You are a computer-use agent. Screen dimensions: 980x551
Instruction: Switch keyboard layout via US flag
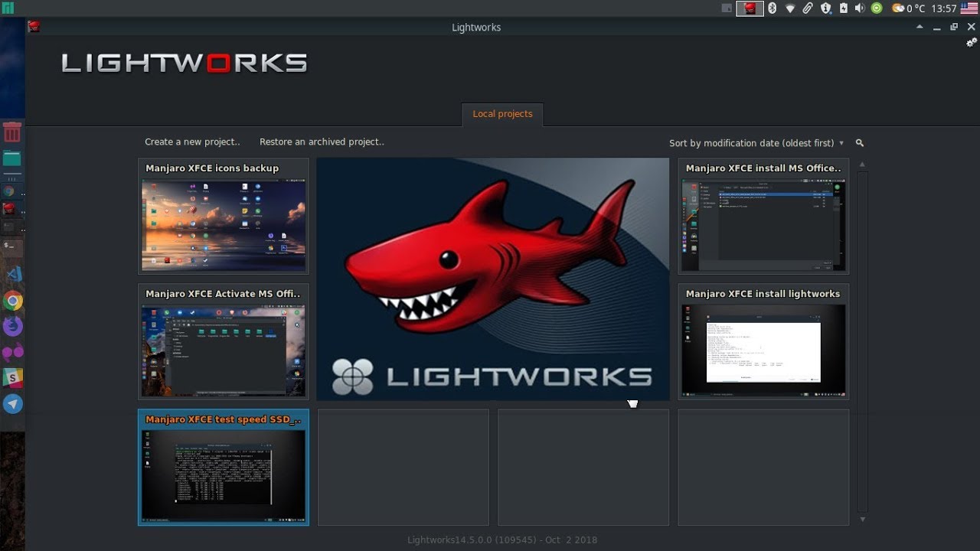[x=969, y=8]
